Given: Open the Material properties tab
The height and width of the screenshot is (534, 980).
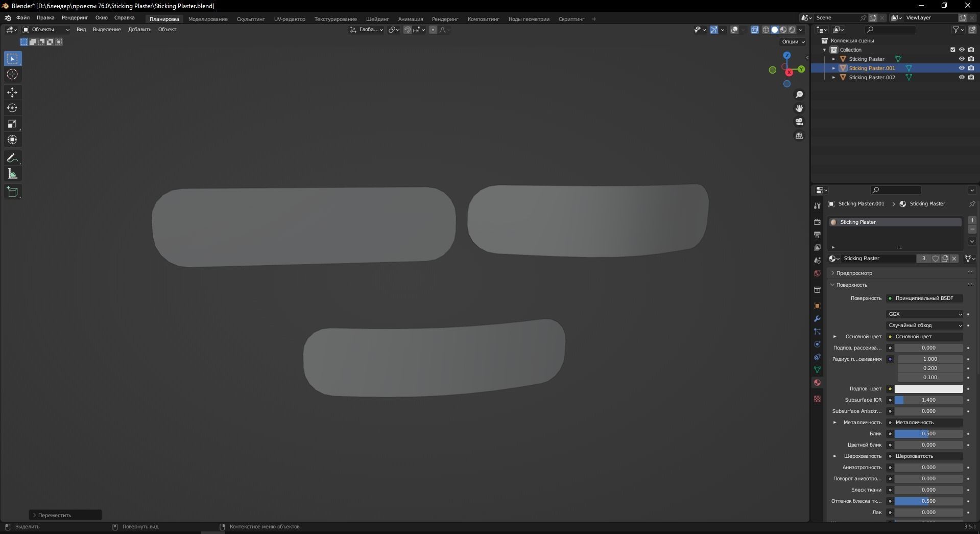Looking at the screenshot, I should [817, 382].
